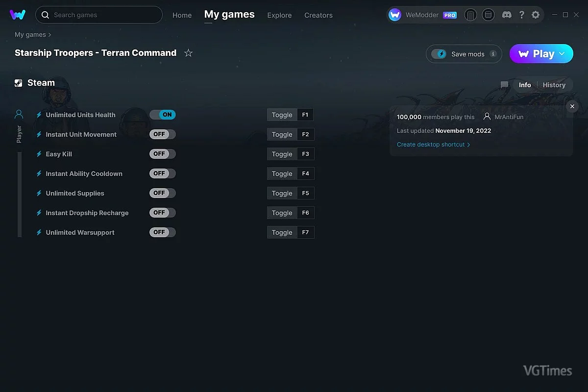Minimize the WeMod window
This screenshot has height=392, width=588.
[554, 15]
